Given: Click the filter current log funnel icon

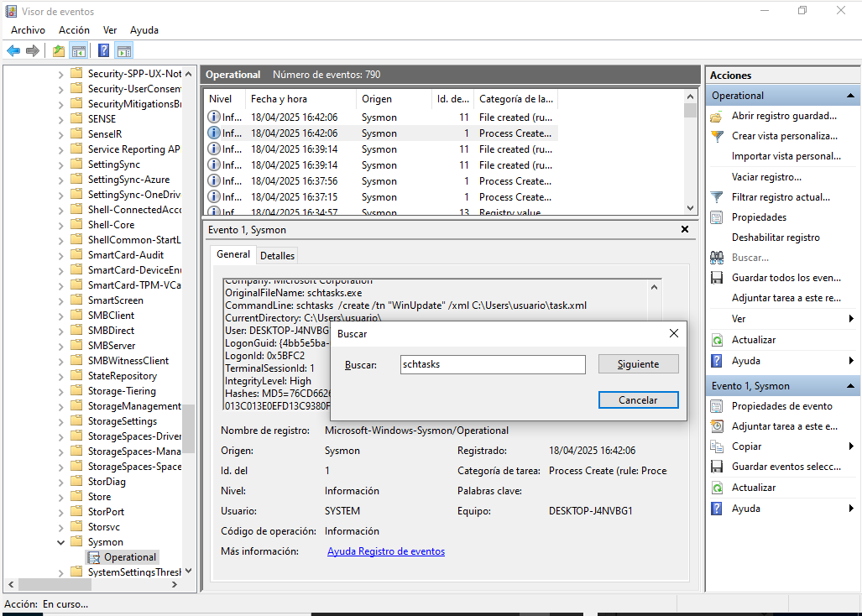Looking at the screenshot, I should coord(717,197).
